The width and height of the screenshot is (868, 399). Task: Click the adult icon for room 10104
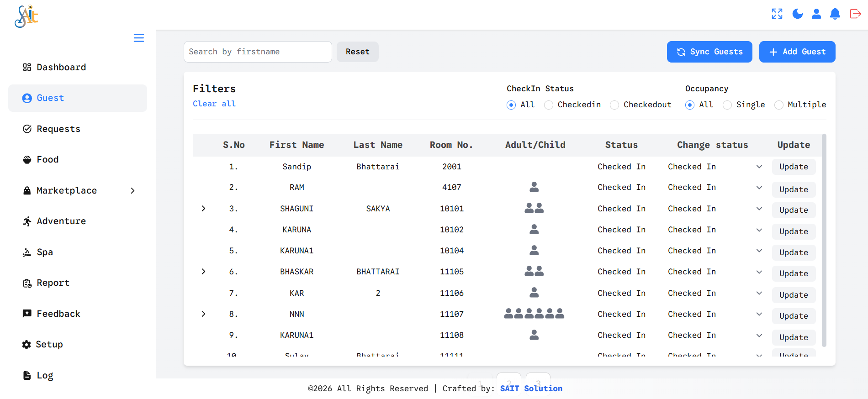(534, 250)
